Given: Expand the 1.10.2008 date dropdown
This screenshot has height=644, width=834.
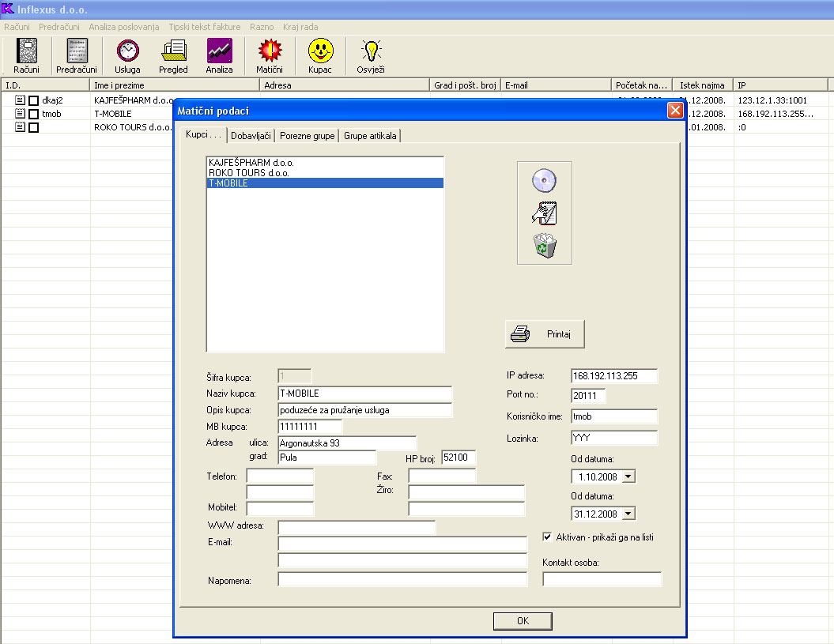Looking at the screenshot, I should [x=628, y=476].
